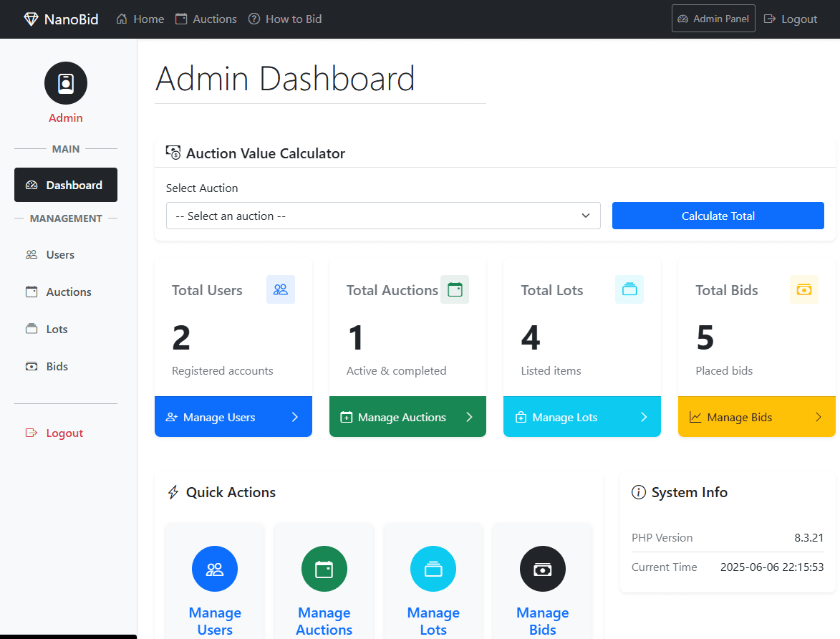Click the System Info information icon

(x=638, y=492)
